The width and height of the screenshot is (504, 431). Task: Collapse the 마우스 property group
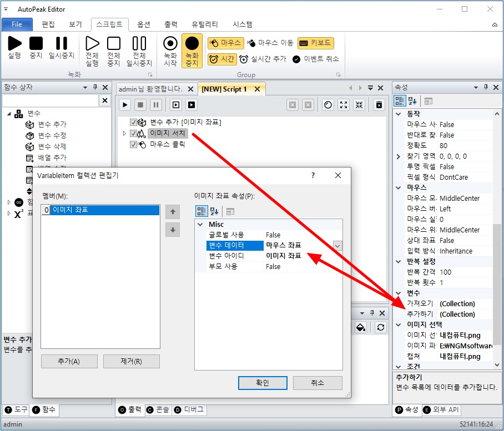pos(398,187)
